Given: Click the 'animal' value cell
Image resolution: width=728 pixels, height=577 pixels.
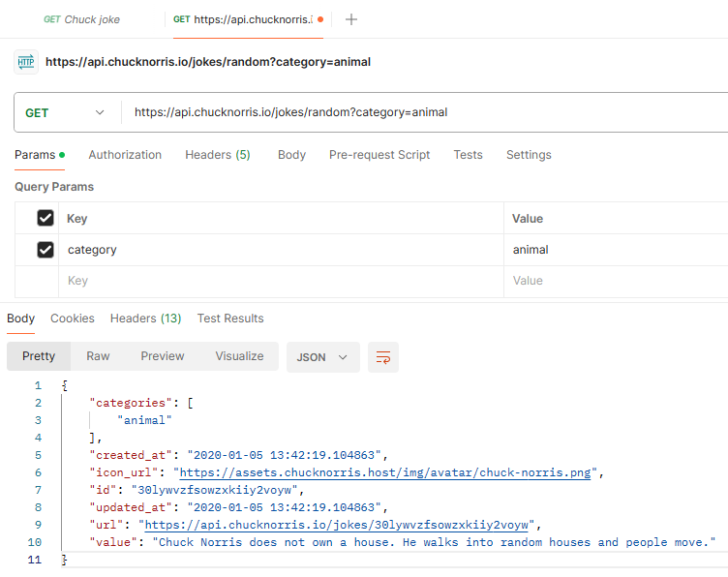Looking at the screenshot, I should pos(616,250).
